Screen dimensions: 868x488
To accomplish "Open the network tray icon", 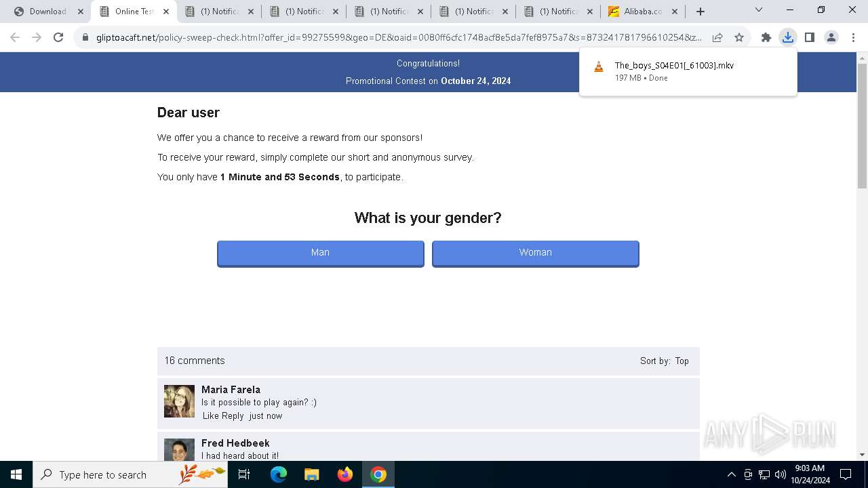I will click(764, 474).
